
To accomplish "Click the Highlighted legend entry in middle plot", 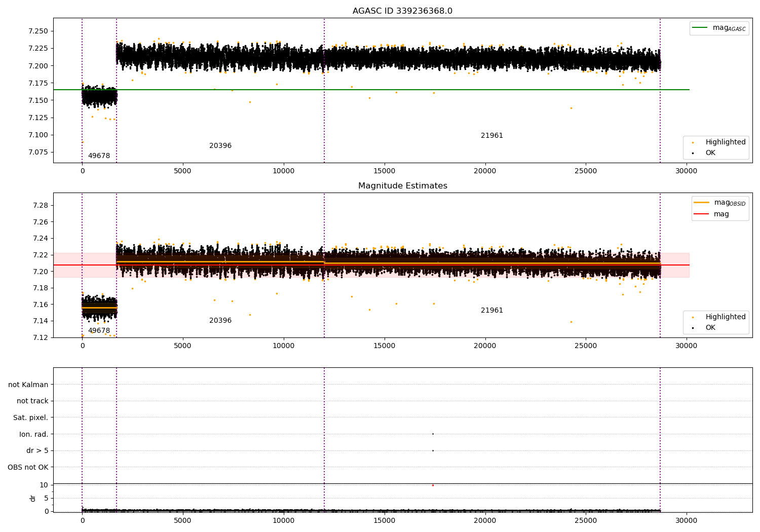I will 719,317.
